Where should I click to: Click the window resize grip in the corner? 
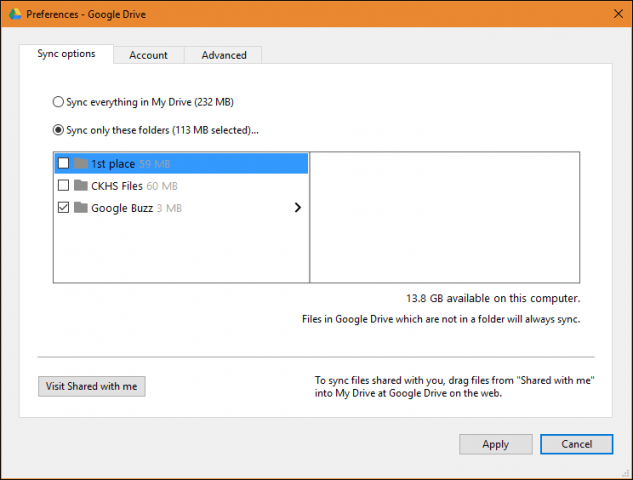point(627,474)
